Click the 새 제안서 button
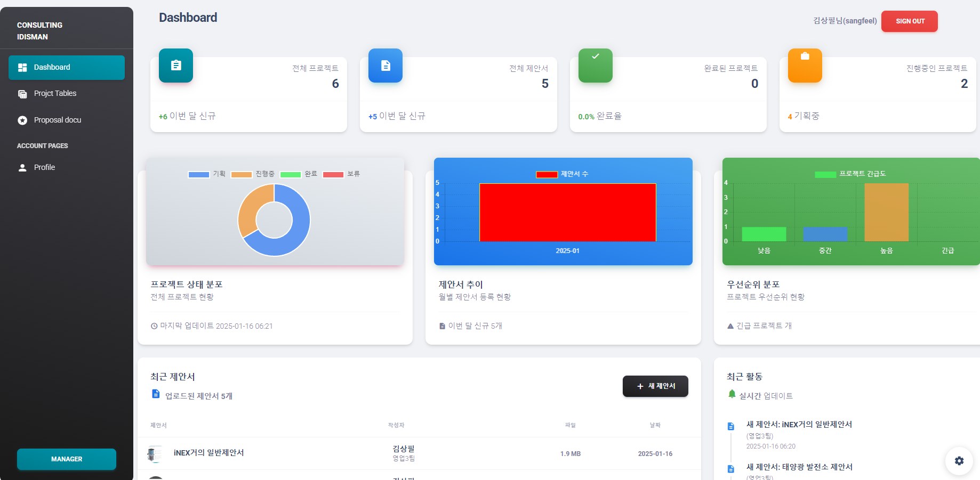The image size is (980, 480). (655, 386)
